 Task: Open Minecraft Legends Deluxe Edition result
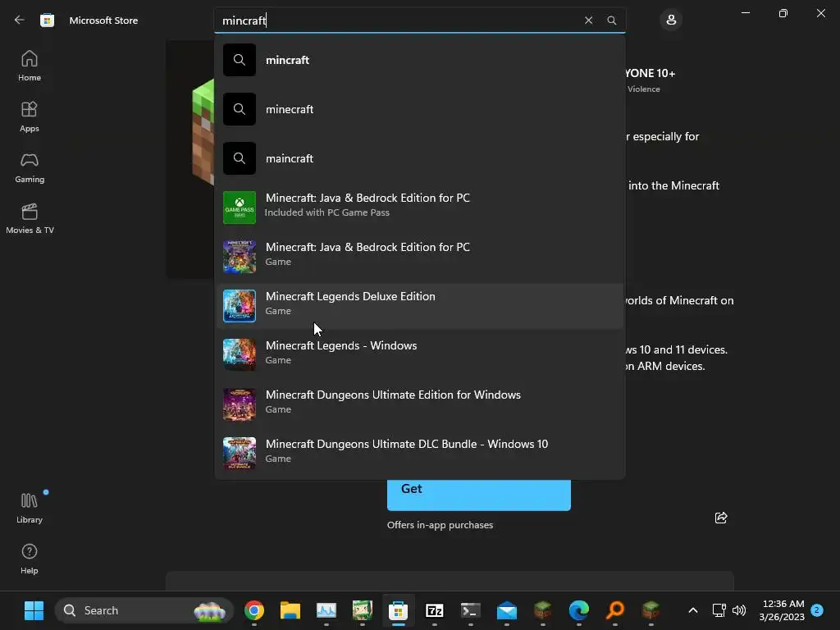point(419,306)
